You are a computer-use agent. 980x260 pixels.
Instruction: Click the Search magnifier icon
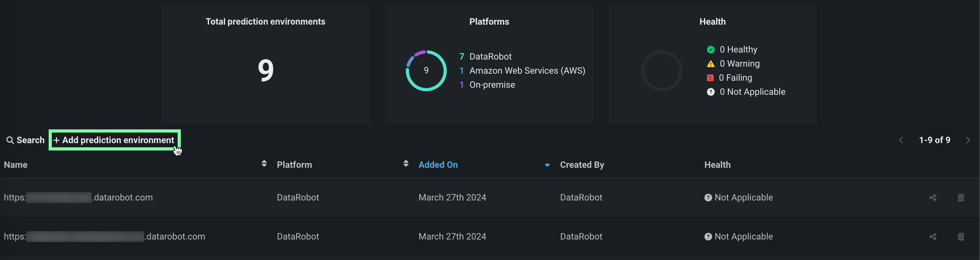coord(10,141)
